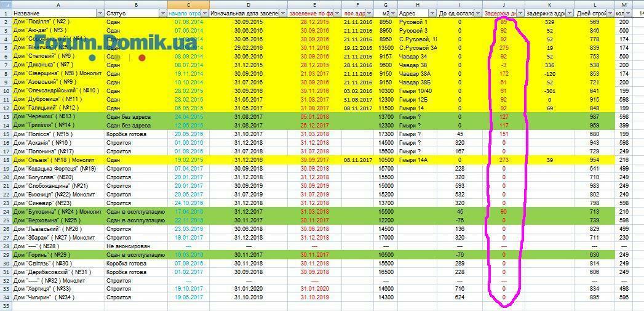Select column H header
The height and width of the screenshot is (311, 644).
[416, 4]
